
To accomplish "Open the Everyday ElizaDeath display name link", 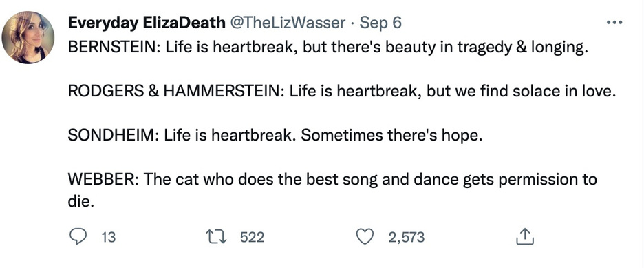I will pos(147,23).
